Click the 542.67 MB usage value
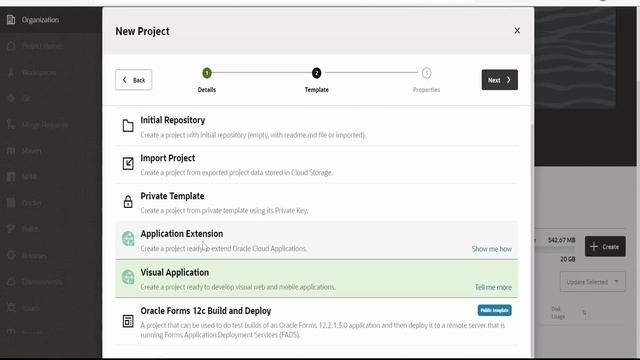 561,240
